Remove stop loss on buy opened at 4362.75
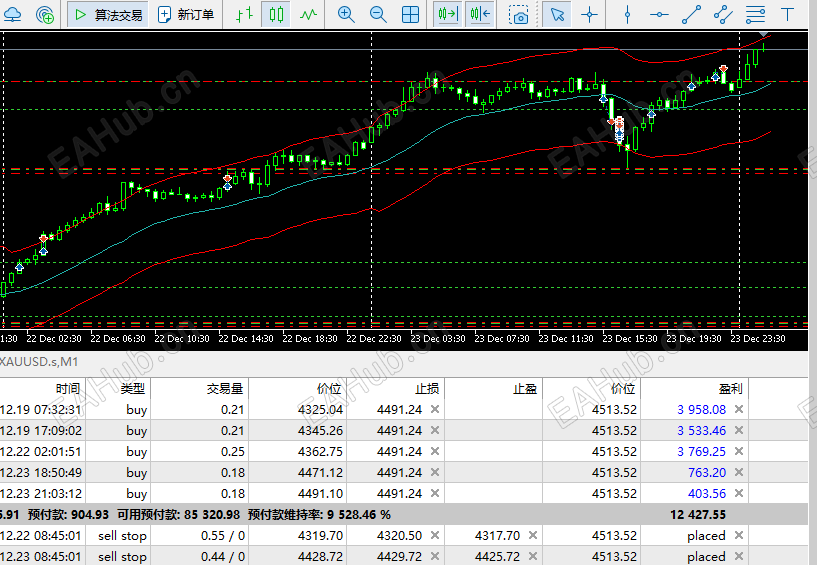 coord(435,451)
